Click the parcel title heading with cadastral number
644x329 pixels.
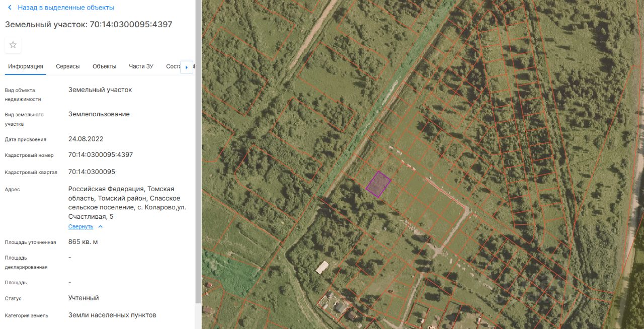coord(89,25)
